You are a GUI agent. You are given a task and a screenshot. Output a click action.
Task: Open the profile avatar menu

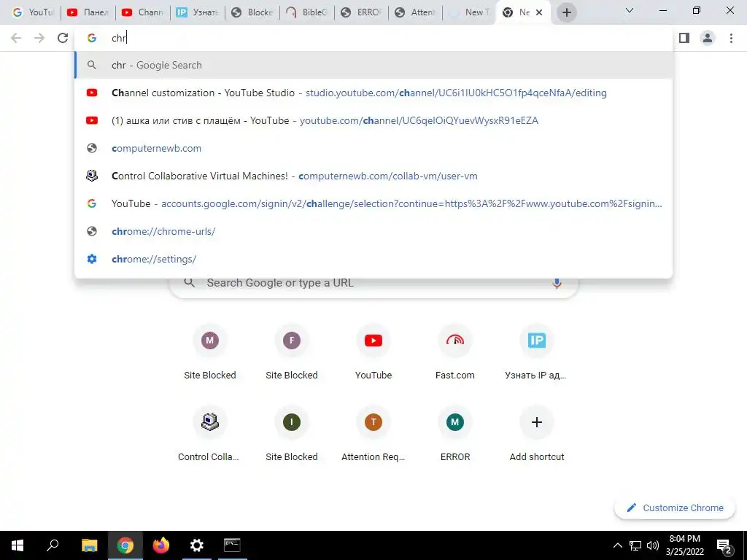click(708, 38)
